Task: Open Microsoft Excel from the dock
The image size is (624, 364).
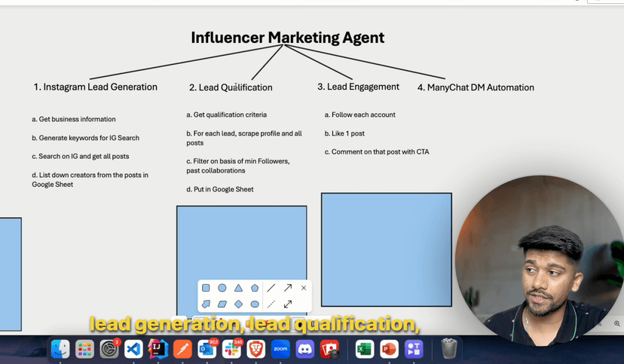Action: point(365,349)
